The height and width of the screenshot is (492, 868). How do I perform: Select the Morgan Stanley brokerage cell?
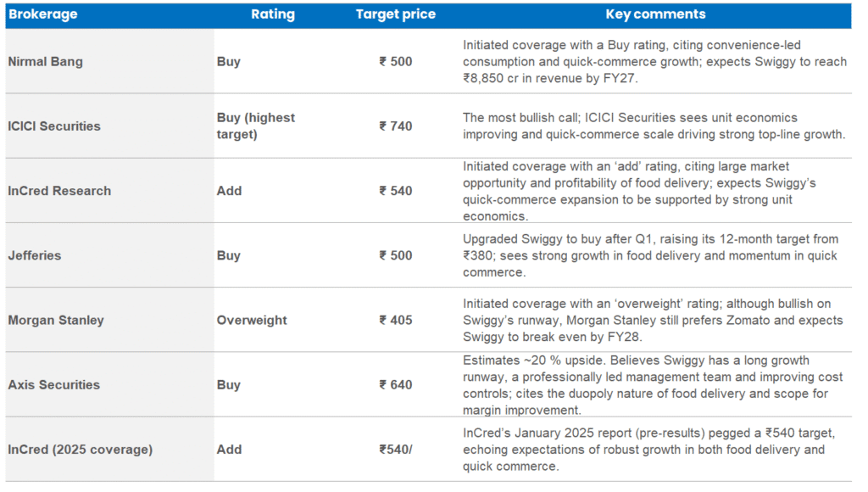coord(55,321)
